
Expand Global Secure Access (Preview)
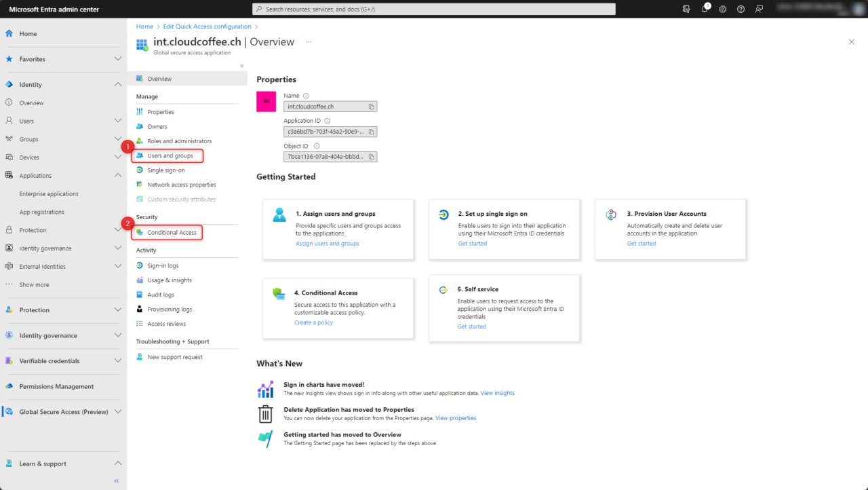118,411
